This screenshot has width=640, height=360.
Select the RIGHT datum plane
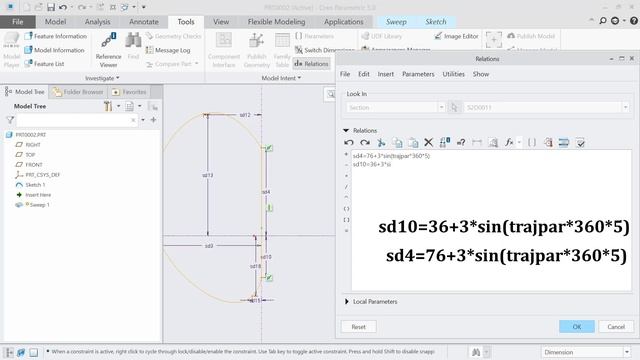click(28, 144)
